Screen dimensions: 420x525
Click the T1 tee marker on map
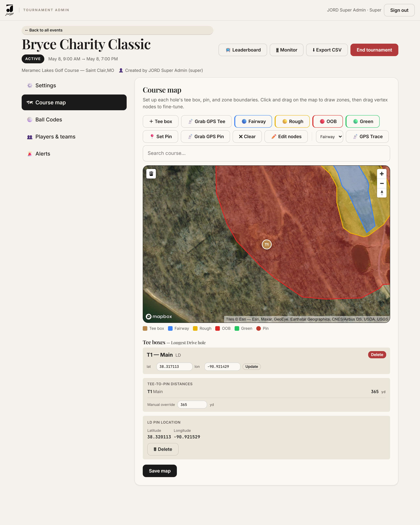click(267, 244)
